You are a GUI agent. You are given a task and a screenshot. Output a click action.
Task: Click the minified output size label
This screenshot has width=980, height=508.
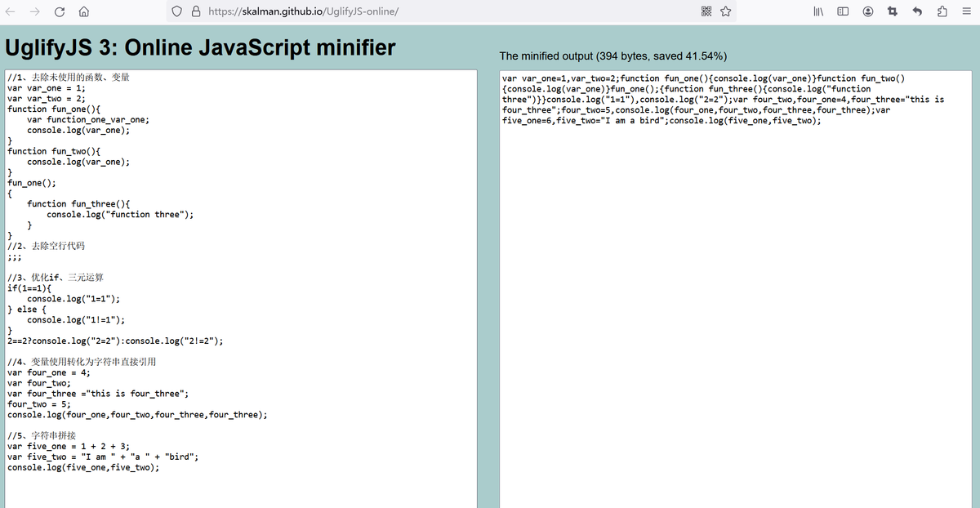612,56
